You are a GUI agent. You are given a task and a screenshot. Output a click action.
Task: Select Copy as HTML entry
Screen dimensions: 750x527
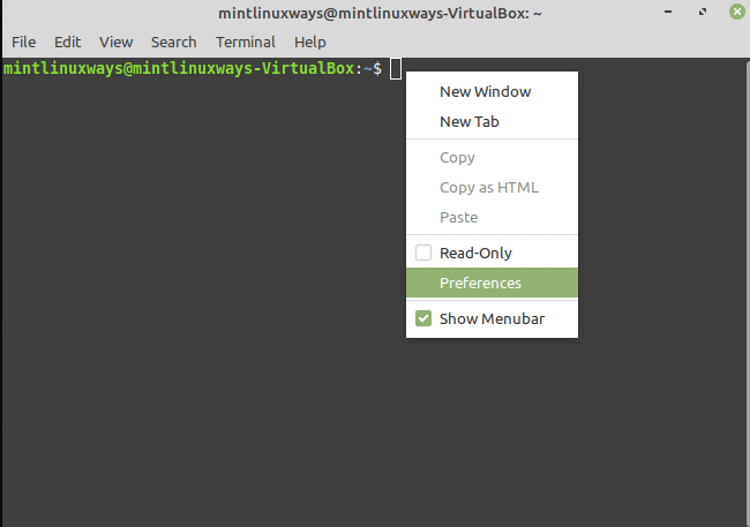(x=492, y=187)
